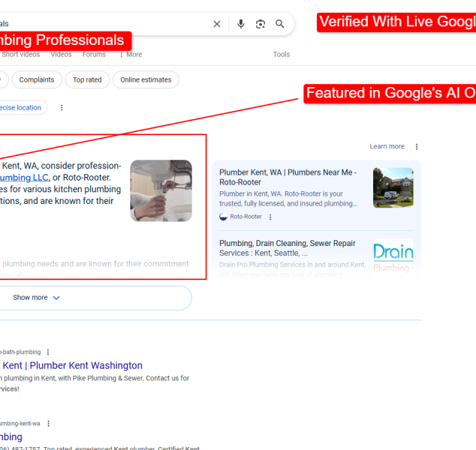Viewport: 476px width, 450px height.
Task: Open options dots beside plumbing-kent-wa URL
Action: point(49,424)
